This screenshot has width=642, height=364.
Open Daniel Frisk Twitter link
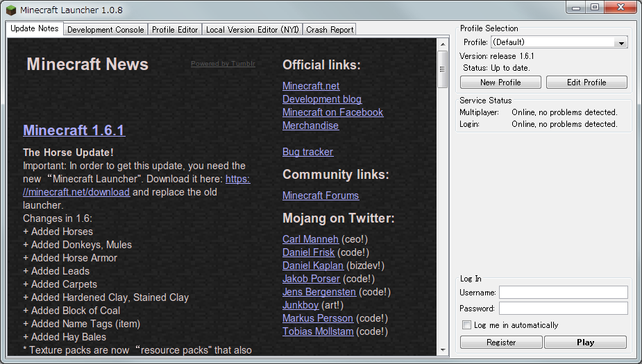point(308,252)
